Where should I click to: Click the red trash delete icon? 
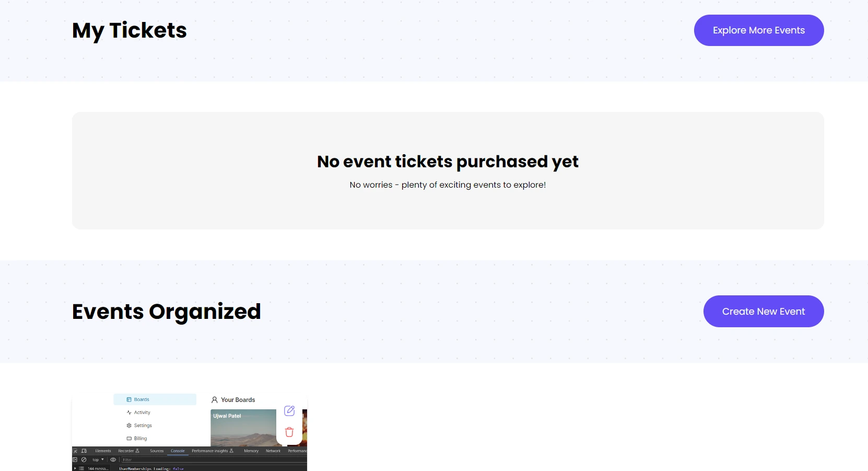tap(289, 432)
